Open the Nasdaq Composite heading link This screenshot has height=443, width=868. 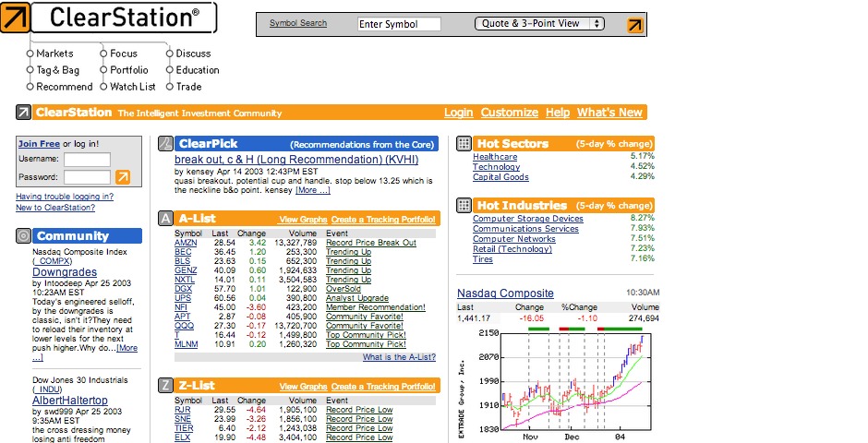tap(505, 293)
